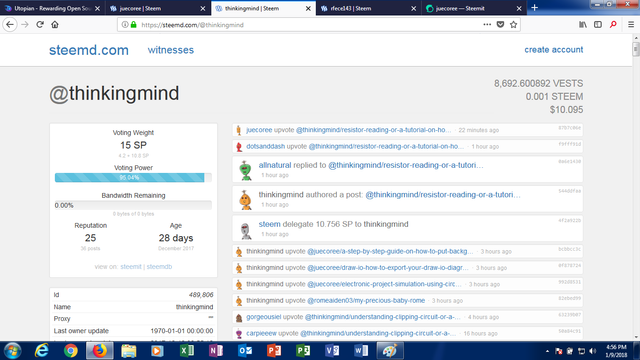This screenshot has width=640, height=360.
Task: Open File Explorer from taskbar
Action: [129, 351]
